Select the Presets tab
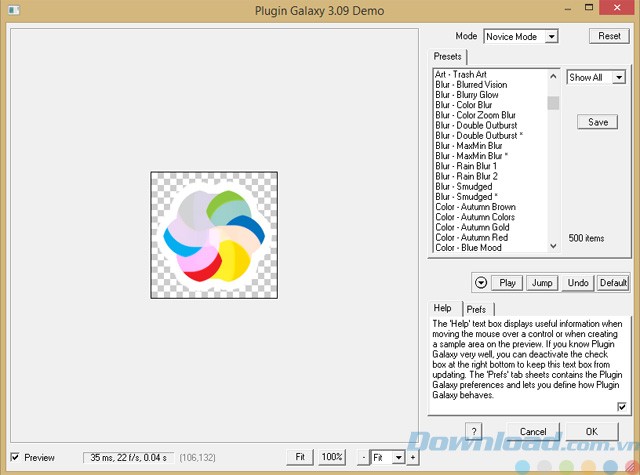The image size is (640, 475). pos(447,57)
